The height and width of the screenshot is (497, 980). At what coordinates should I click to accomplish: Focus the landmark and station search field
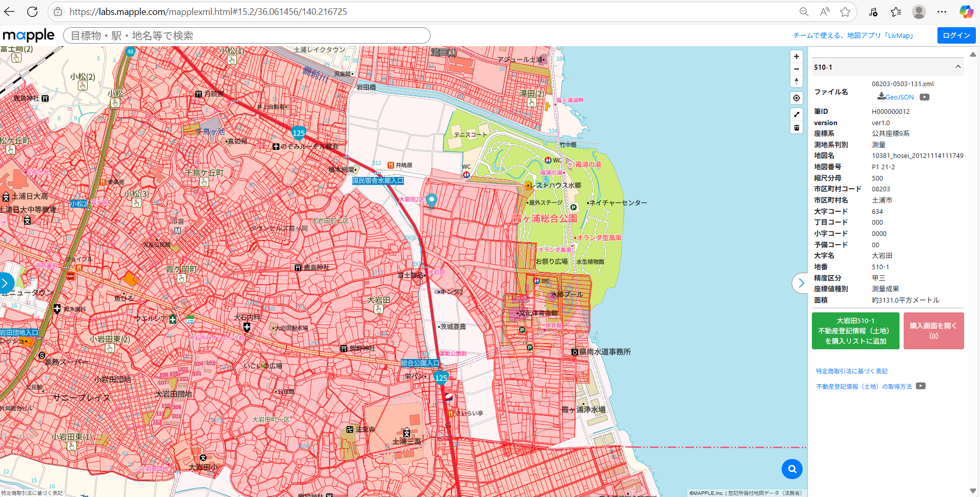[x=247, y=35]
